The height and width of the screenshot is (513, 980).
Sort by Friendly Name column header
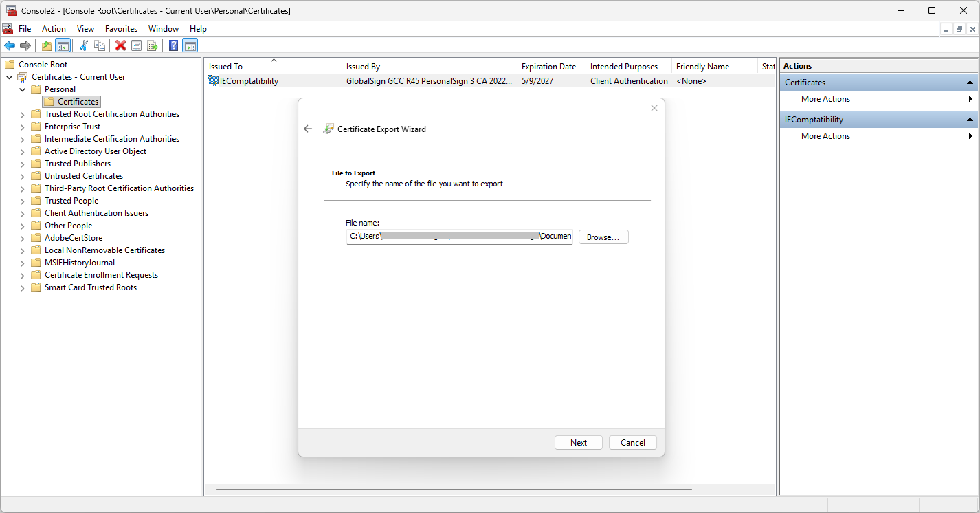tap(715, 67)
